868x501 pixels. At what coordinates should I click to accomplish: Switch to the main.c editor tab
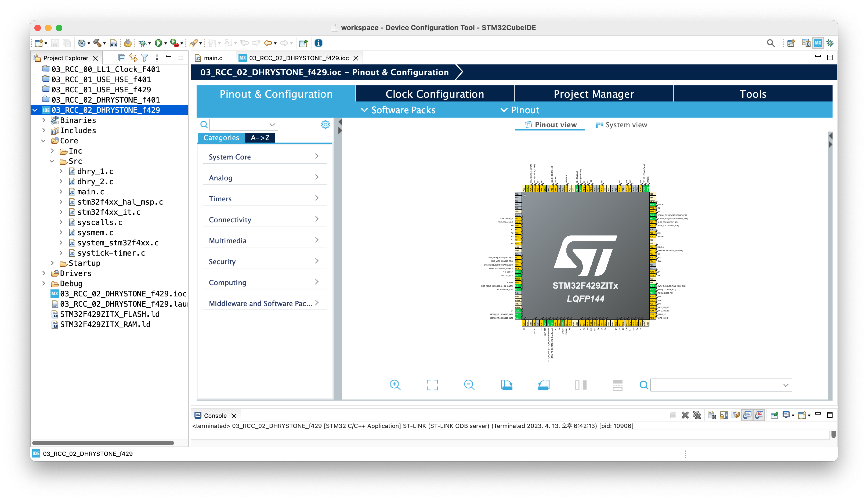click(213, 58)
